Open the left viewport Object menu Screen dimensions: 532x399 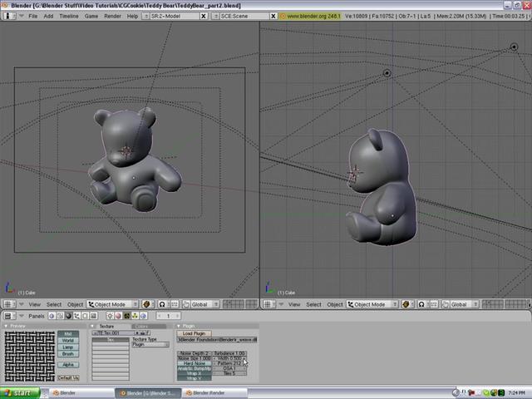click(x=75, y=304)
